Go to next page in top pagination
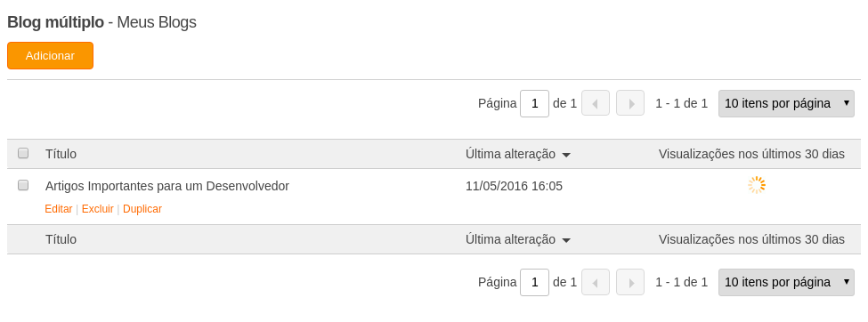This screenshot has height=322, width=868. (x=630, y=103)
